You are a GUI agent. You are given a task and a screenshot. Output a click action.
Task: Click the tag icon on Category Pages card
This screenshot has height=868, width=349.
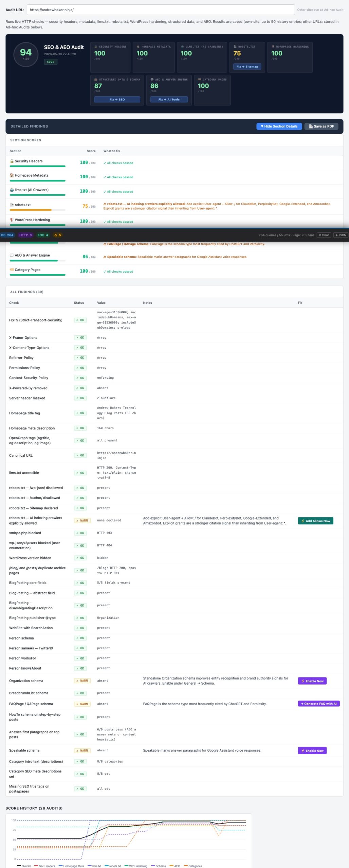tap(200, 80)
